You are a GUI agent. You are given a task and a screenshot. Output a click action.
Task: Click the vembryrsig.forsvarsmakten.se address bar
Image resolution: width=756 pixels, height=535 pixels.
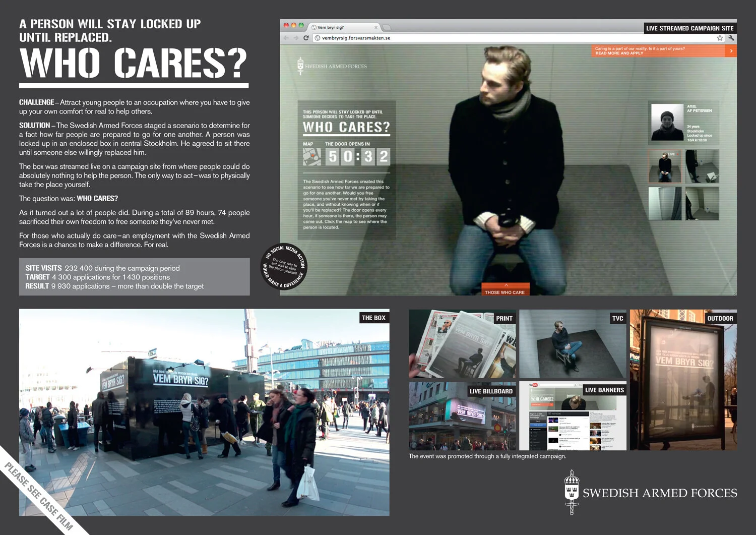pyautogui.click(x=518, y=38)
